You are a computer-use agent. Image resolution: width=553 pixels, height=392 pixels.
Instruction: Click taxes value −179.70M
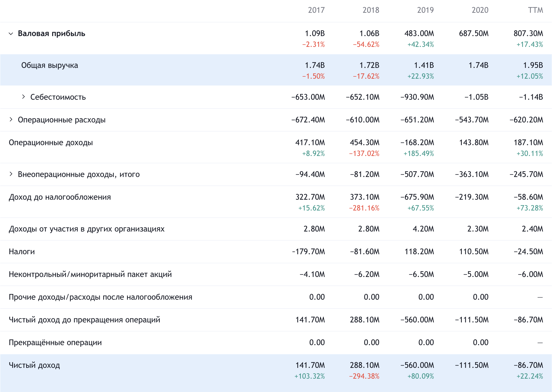308,252
